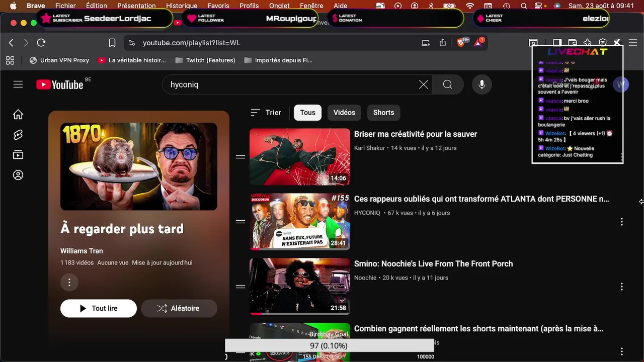Viewport: 644px width, 362px height.
Task: Open the Fichier menu in menu bar
Action: coord(65,6)
